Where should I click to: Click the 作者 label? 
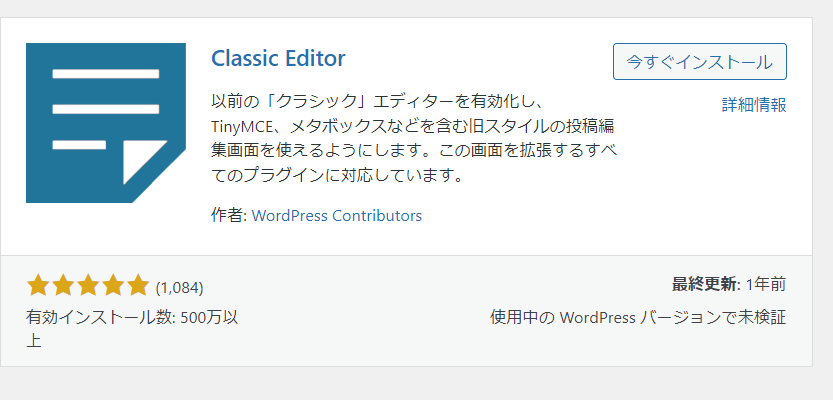pyautogui.click(x=228, y=215)
